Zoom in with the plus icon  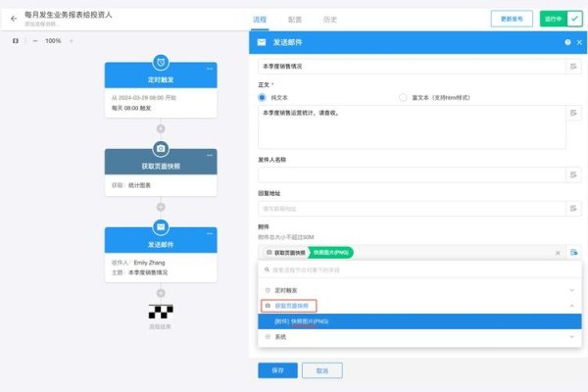click(x=72, y=40)
